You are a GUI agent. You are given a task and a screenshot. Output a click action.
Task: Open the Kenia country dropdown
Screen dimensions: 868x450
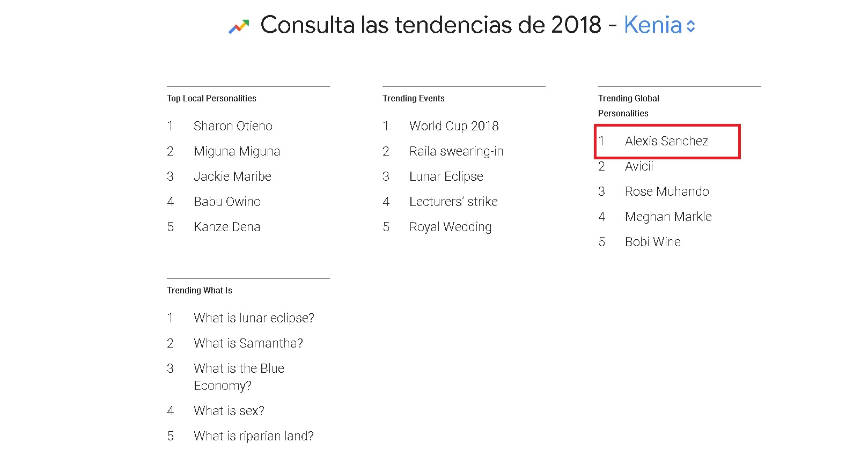[x=653, y=25]
